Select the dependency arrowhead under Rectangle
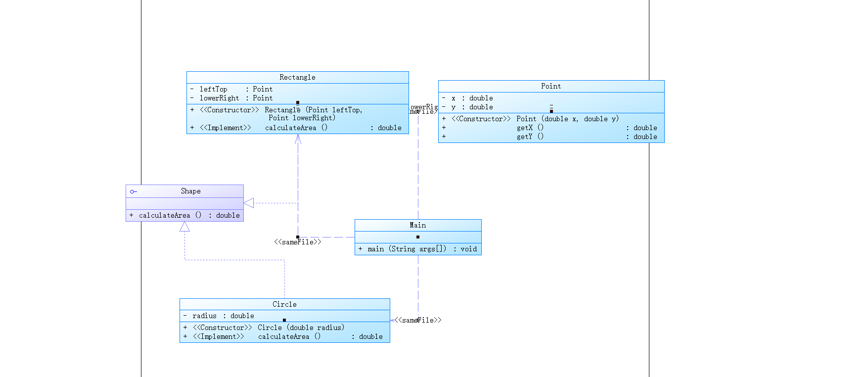 [x=298, y=139]
